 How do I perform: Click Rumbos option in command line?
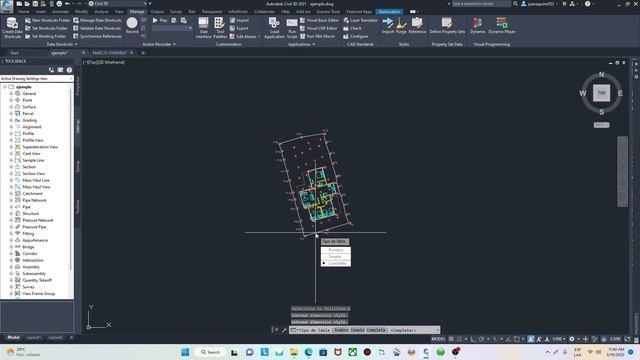tap(341, 330)
